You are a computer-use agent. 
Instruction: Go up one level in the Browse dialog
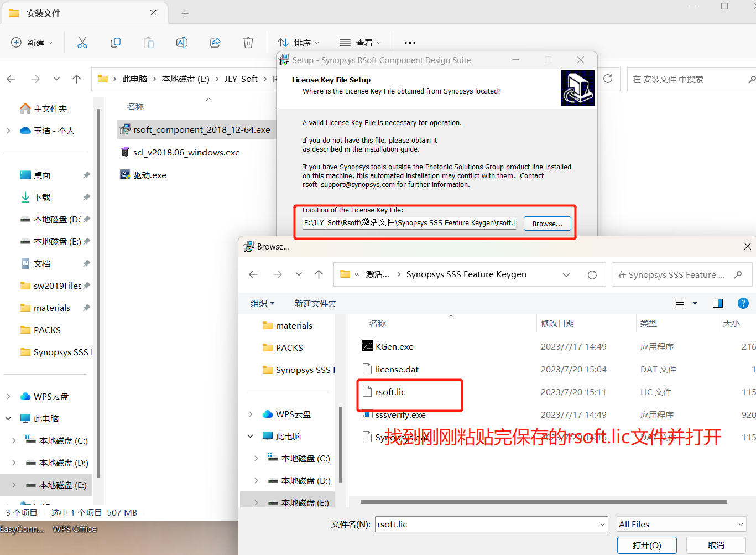319,274
